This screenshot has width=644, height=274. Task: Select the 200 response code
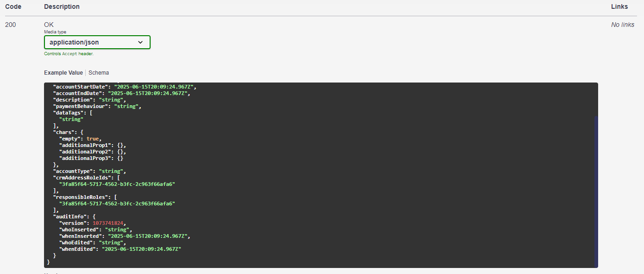(10, 24)
